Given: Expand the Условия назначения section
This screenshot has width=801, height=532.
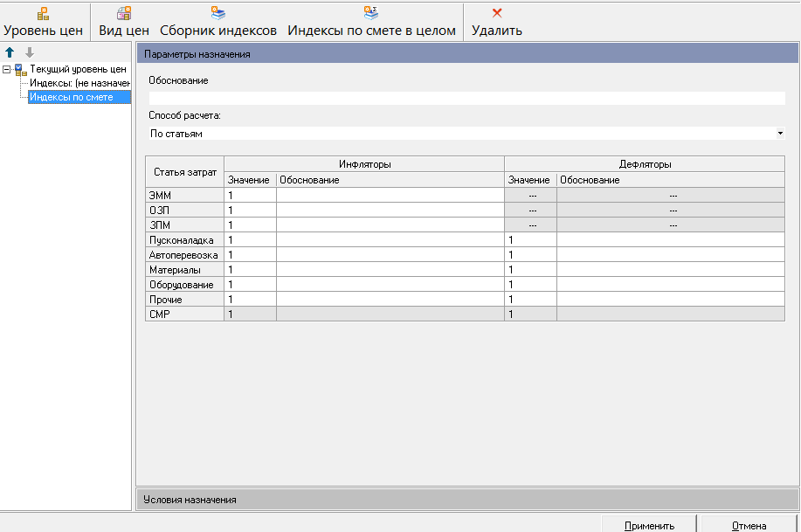Looking at the screenshot, I should click(467, 500).
